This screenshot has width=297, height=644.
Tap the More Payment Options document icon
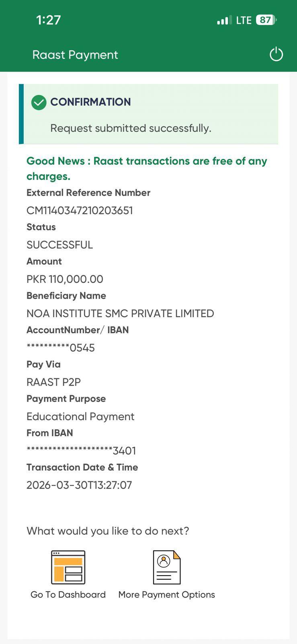pos(167,567)
